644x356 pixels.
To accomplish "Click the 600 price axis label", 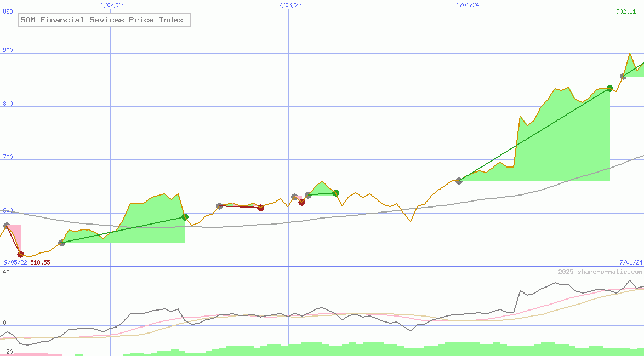I will (8, 211).
